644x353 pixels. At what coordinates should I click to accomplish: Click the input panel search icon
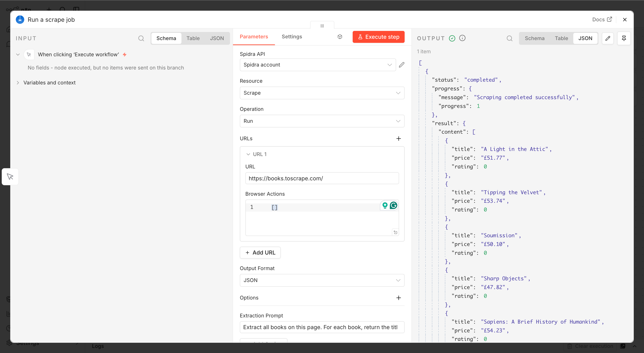click(x=141, y=38)
